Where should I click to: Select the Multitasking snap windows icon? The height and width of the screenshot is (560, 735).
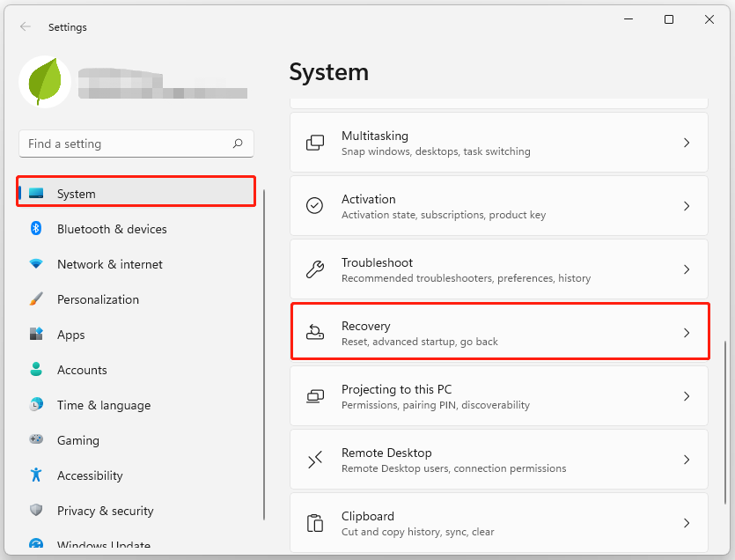pos(314,142)
